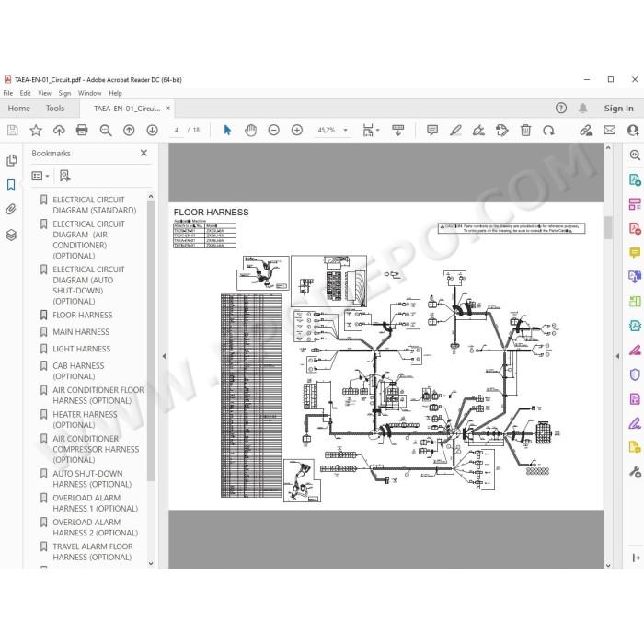The height and width of the screenshot is (644, 644).
Task: Open the AUTO SHUT-DOWN HARNESS (OPTIONAL) bookmark
Action: point(92,478)
